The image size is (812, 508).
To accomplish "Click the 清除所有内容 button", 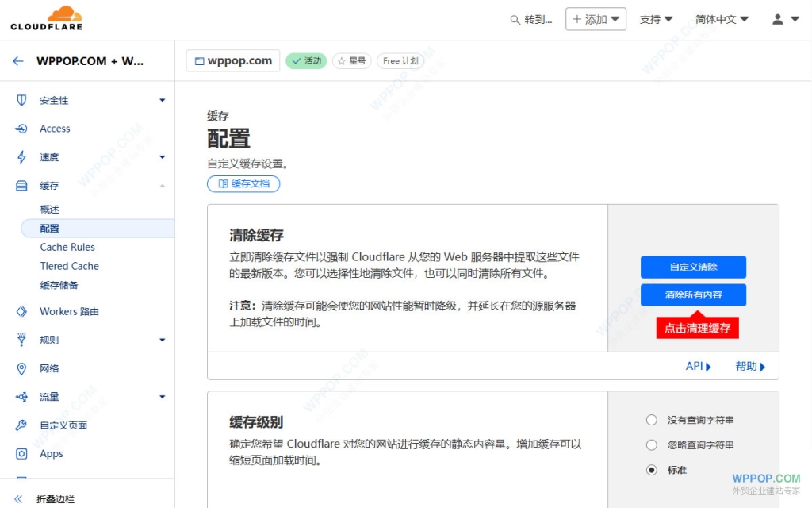I will point(694,294).
